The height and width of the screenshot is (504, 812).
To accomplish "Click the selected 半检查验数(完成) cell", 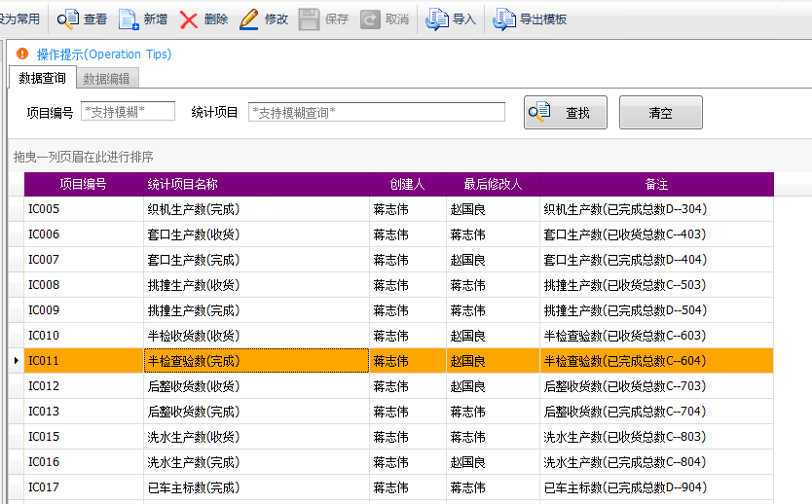I will point(256,361).
